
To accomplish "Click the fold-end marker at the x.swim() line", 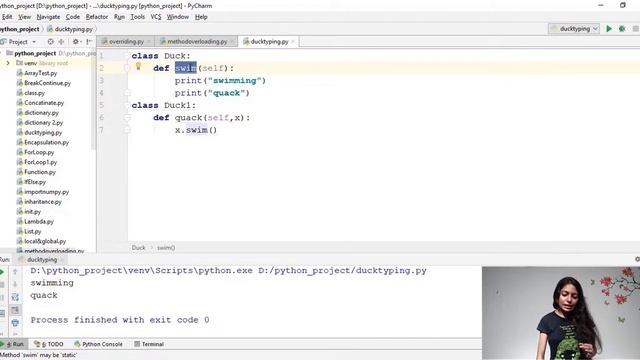I will (127, 130).
